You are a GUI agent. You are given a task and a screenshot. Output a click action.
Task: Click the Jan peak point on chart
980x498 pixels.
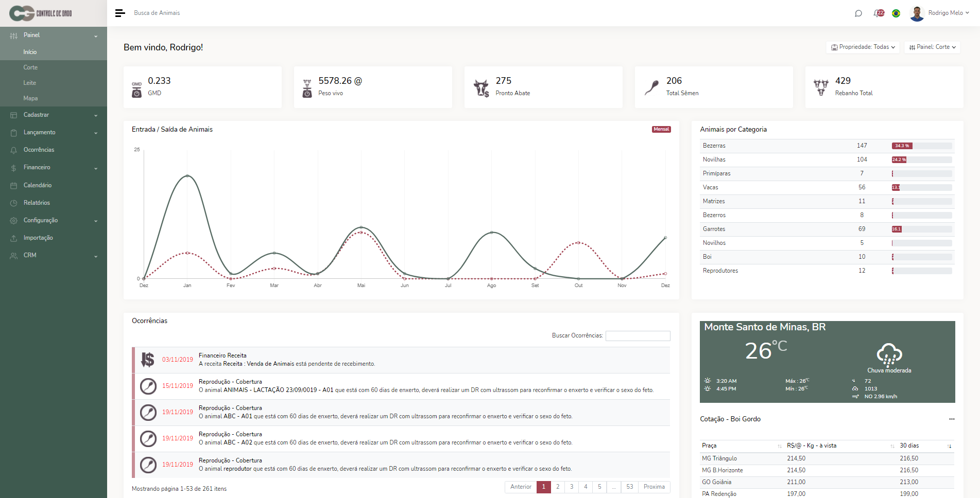[187, 176]
